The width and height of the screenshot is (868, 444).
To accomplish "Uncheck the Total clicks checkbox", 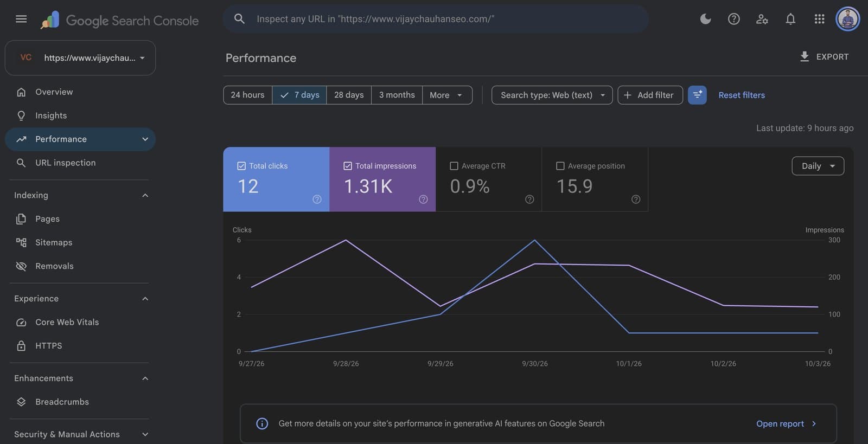I will pos(241,166).
